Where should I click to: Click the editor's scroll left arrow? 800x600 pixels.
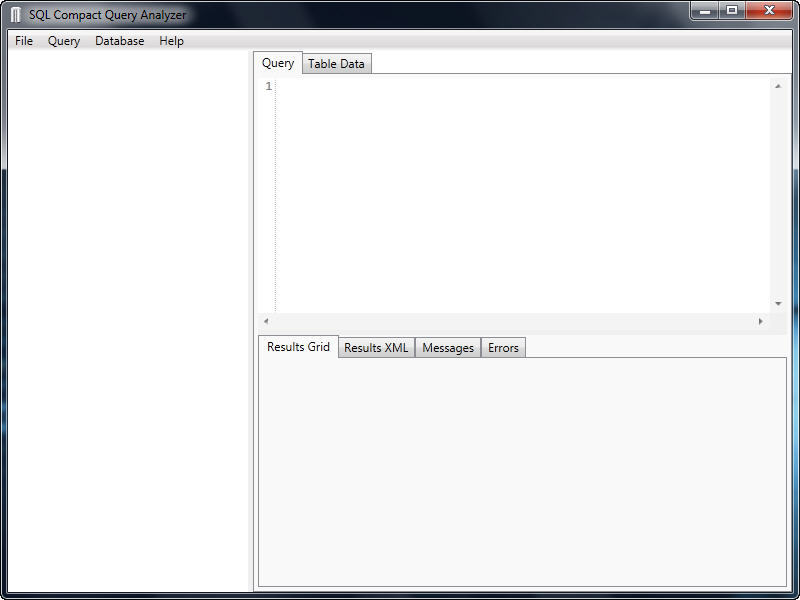266,321
